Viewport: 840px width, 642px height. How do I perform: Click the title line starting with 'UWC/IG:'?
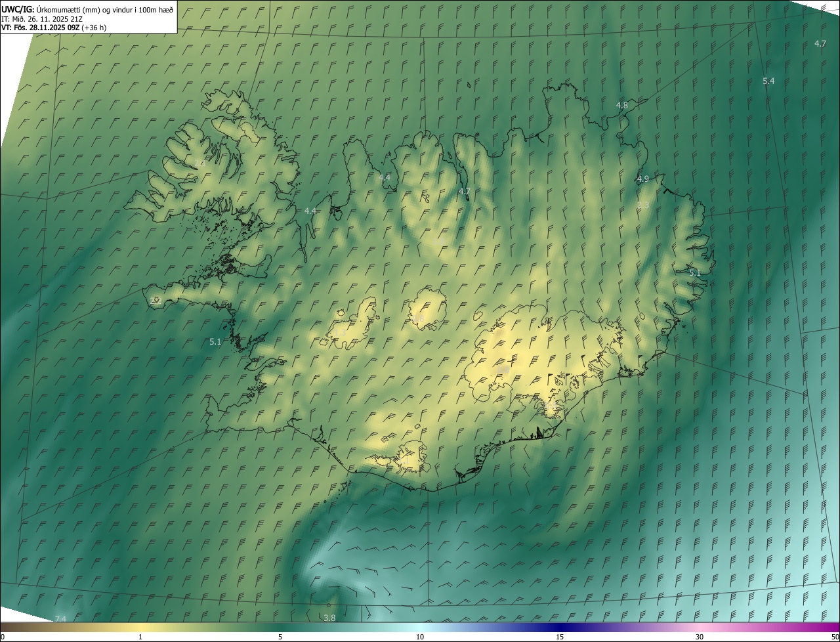tap(87, 9)
